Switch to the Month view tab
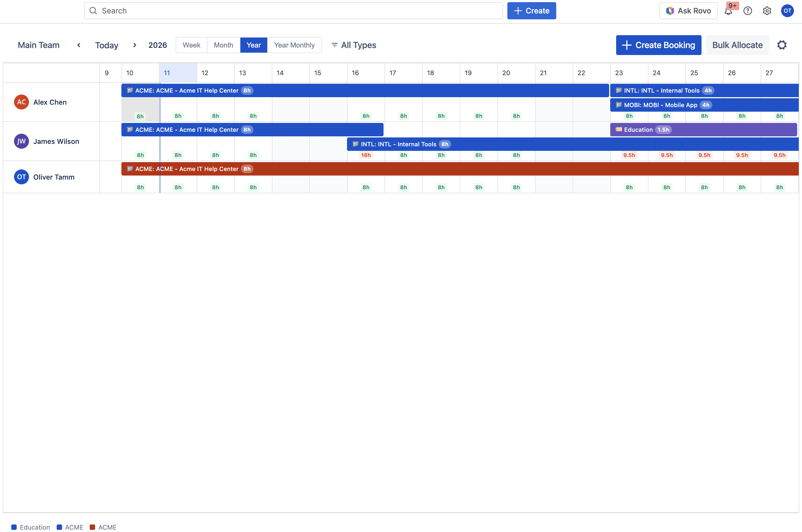802x532 pixels. (223, 45)
